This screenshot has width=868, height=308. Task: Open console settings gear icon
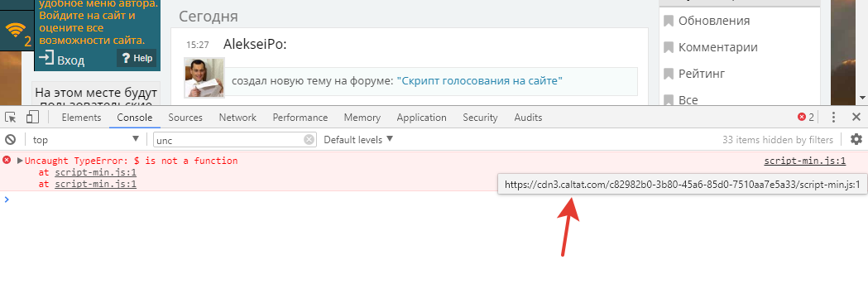(x=856, y=139)
